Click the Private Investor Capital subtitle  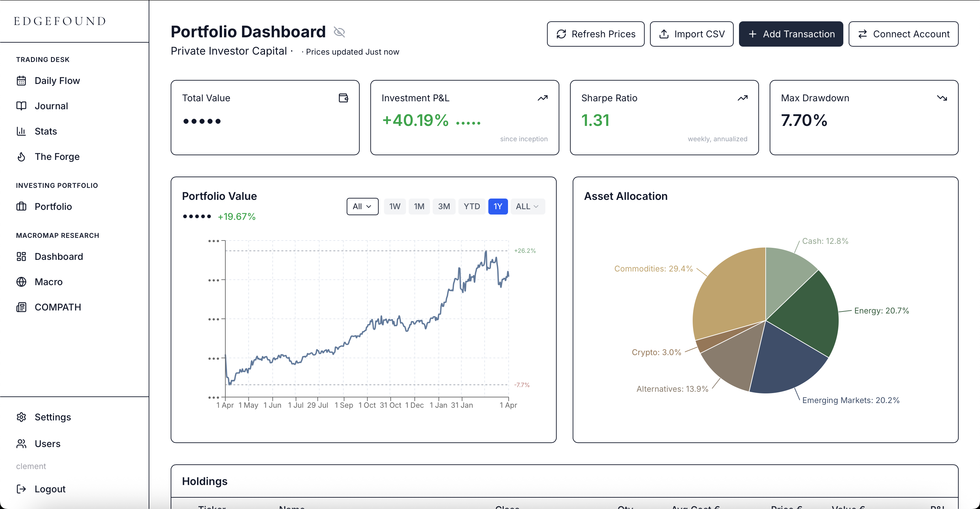(229, 51)
